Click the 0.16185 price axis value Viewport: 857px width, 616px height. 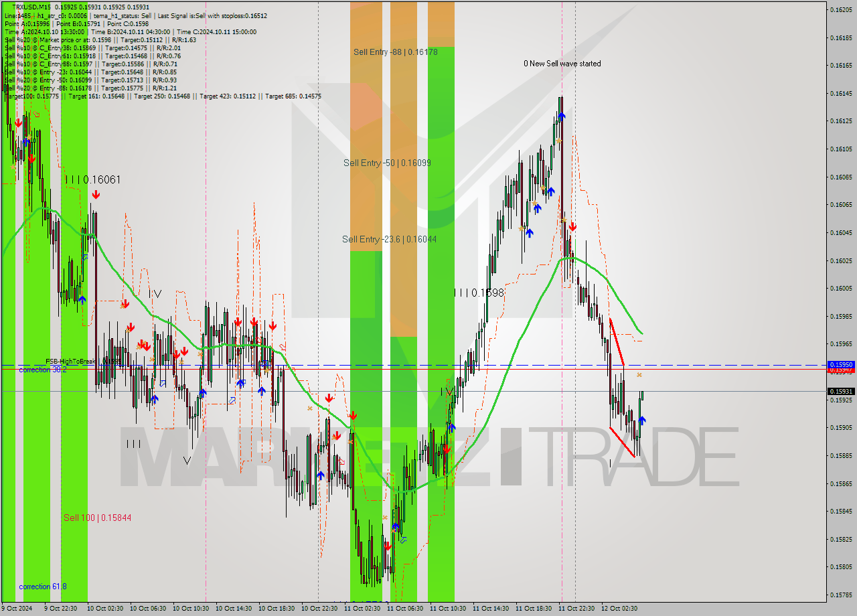click(x=840, y=37)
